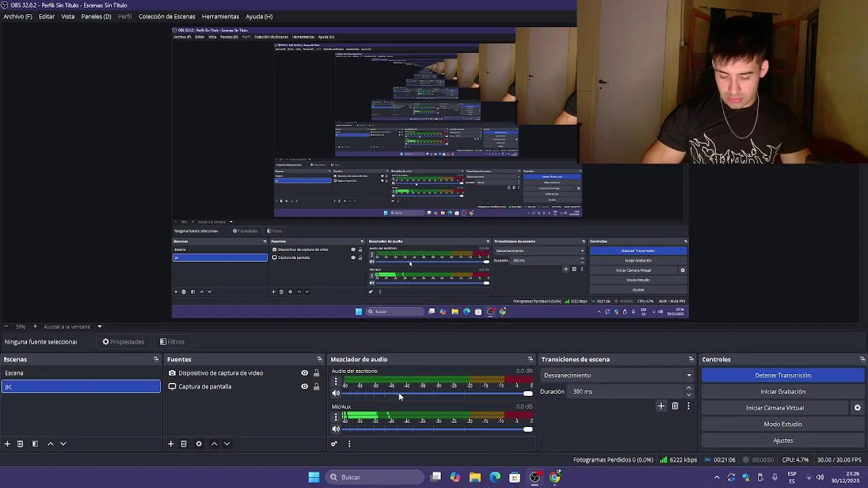Open Vista menu

click(x=68, y=16)
